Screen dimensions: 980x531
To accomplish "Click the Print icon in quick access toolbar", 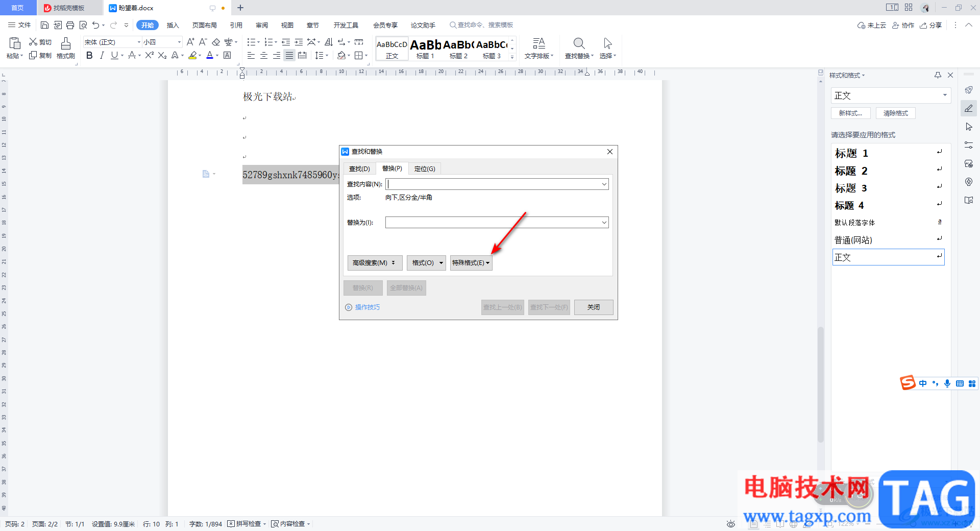I will (x=70, y=25).
